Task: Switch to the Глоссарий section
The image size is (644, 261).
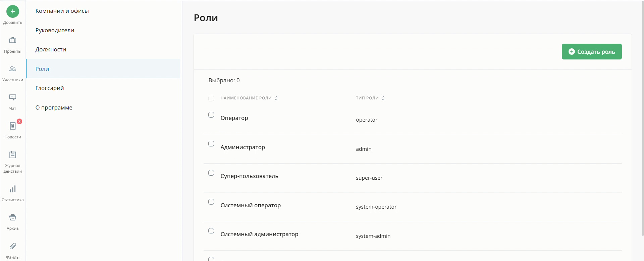Action: click(x=49, y=88)
